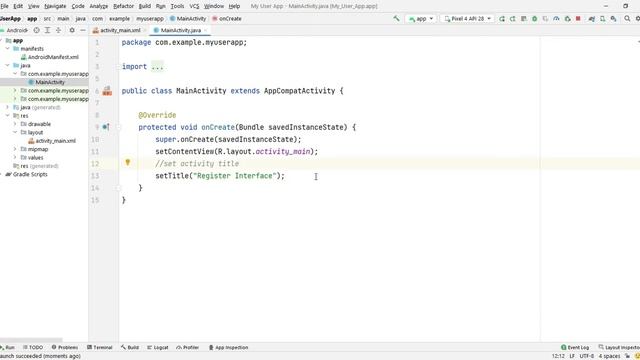Open the Pixel 4 API 28 device dropdown

pyautogui.click(x=467, y=19)
